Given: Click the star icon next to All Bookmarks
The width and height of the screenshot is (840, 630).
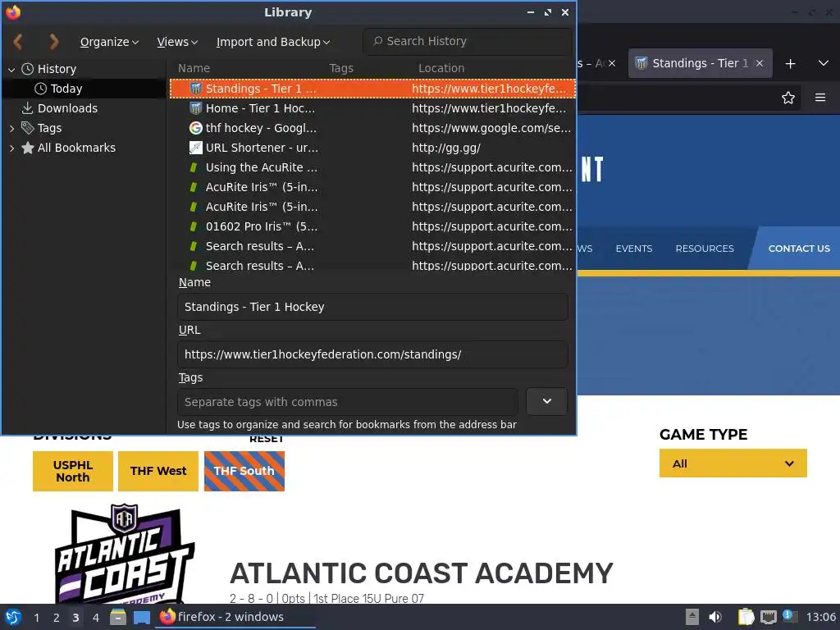Looking at the screenshot, I should 28,148.
